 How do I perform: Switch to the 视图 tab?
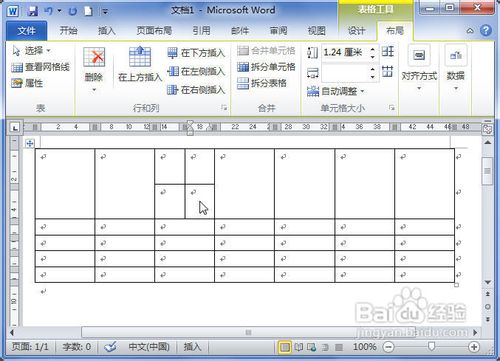coord(316,31)
